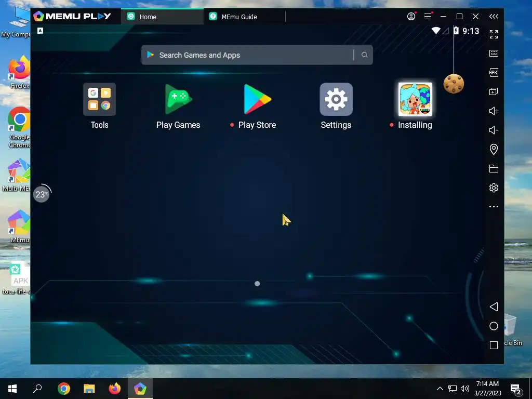Switch to the Home tab

pos(162,17)
